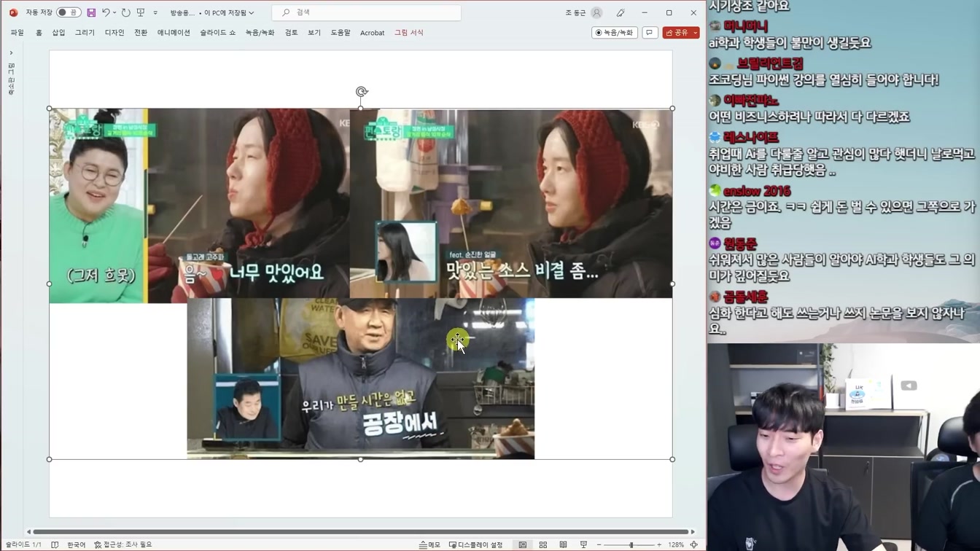The width and height of the screenshot is (980, 551).
Task: Start Slide Show icon in status bar
Action: coord(583,544)
